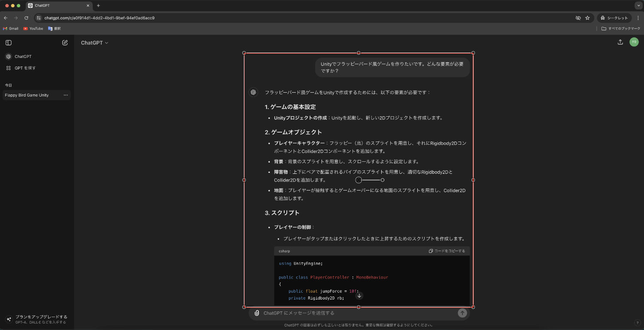
Task: Open ChatGPT item in the sidebar
Action: [x=37, y=57]
